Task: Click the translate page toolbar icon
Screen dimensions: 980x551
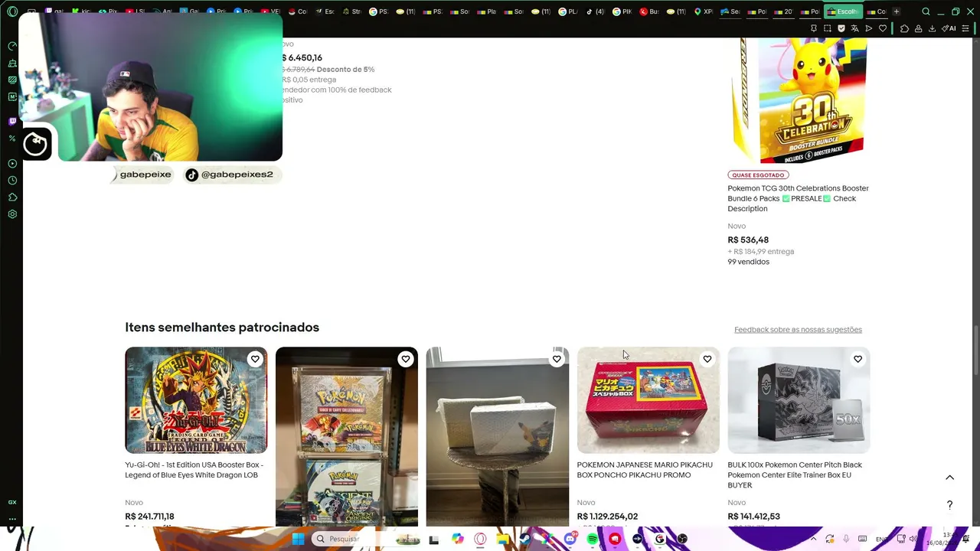Action: [x=855, y=28]
